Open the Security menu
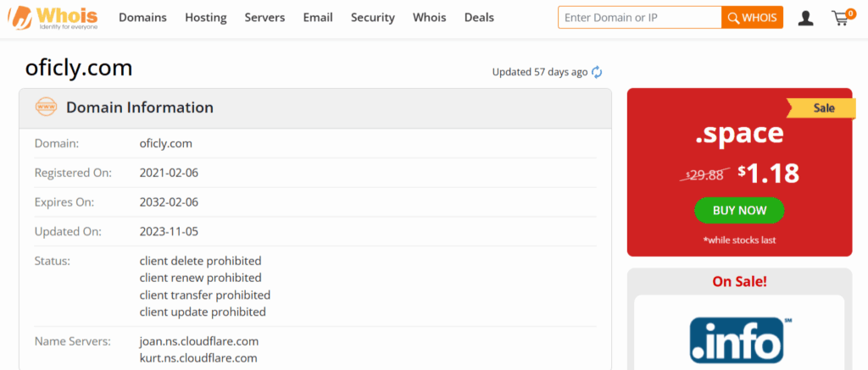The width and height of the screenshot is (868, 370). click(x=373, y=18)
